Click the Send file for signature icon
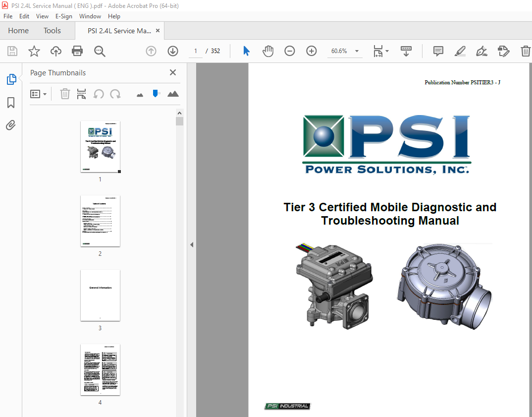 tap(503, 51)
